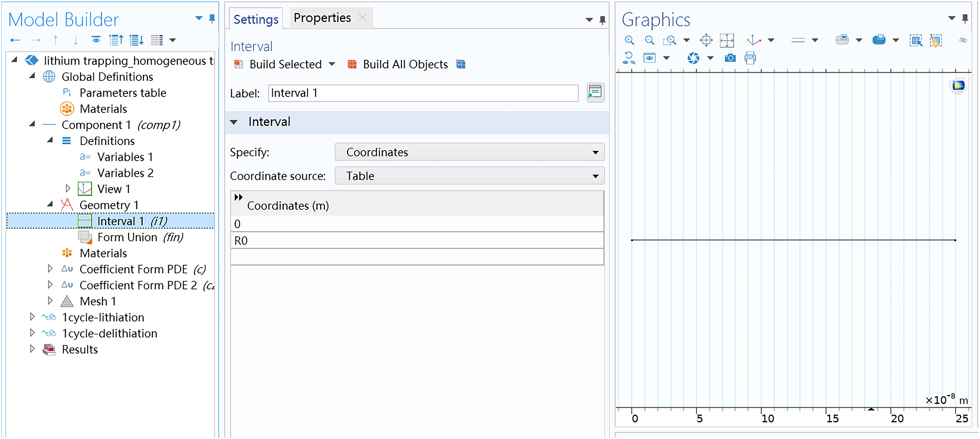Open the Specify Coordinates dropdown
The image size is (980, 439).
(469, 152)
